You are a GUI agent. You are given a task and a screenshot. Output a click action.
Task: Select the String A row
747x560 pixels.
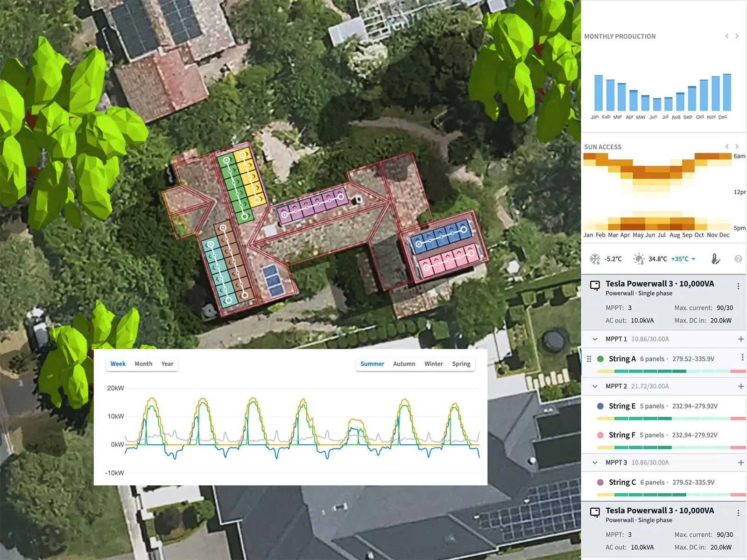663,363
